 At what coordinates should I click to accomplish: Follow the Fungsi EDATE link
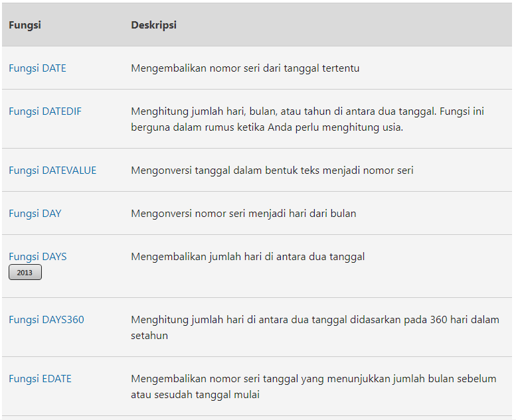click(40, 379)
